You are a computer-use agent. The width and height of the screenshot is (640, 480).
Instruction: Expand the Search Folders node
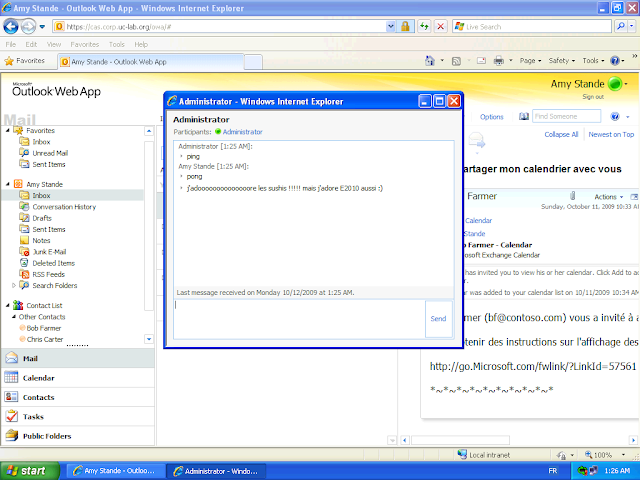click(x=13, y=285)
